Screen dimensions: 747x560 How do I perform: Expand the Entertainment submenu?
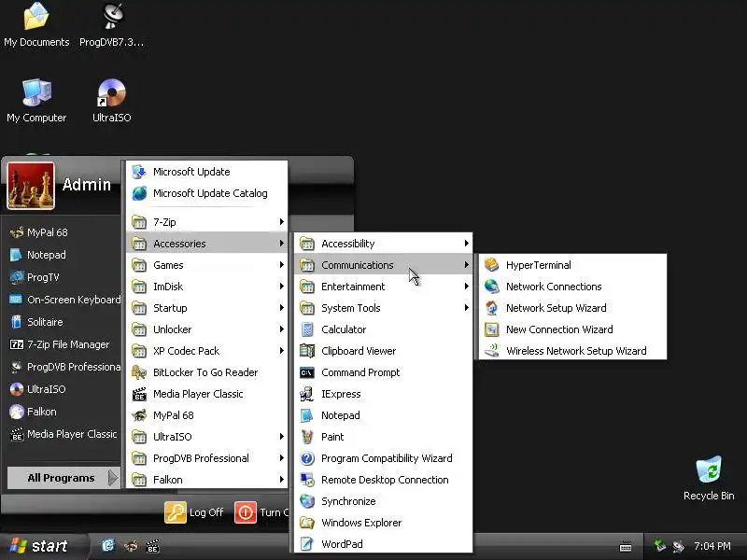[383, 287]
